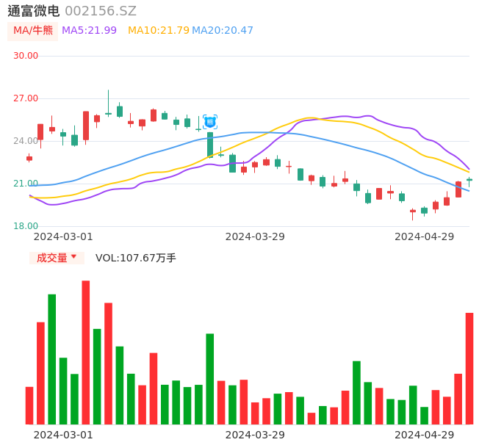Click the 27.00 price axis label

[x=26, y=98]
